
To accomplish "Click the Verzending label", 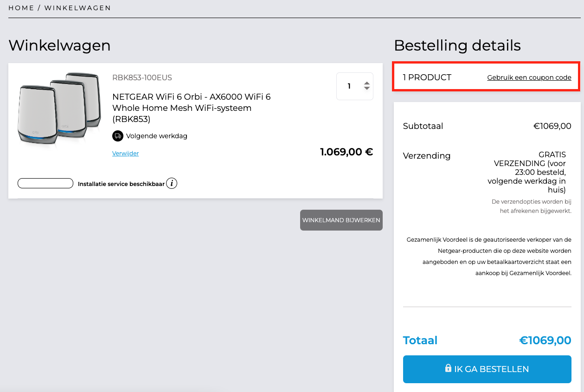I will click(427, 155).
